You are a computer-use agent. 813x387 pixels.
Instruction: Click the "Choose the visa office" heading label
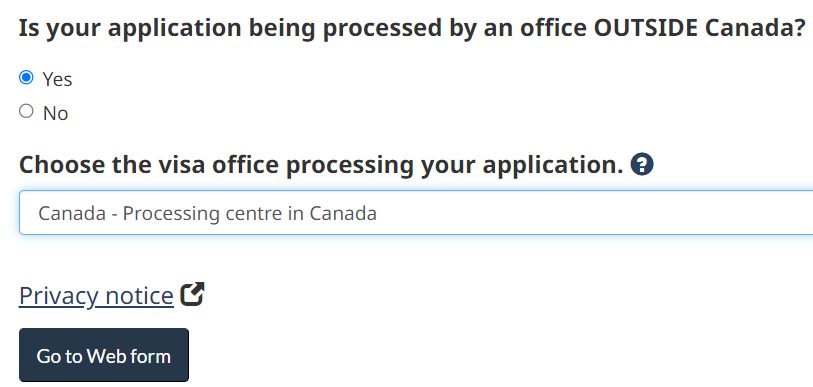pyautogui.click(x=321, y=165)
